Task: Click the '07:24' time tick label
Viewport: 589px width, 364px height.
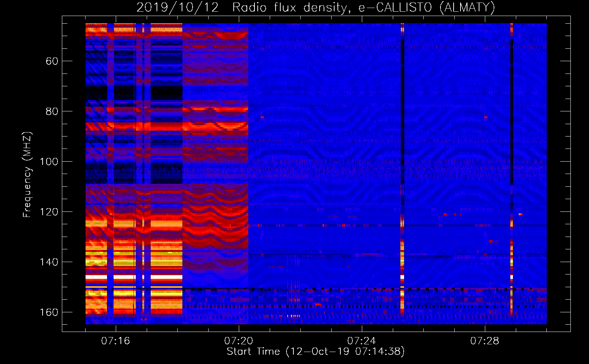Action: point(361,341)
